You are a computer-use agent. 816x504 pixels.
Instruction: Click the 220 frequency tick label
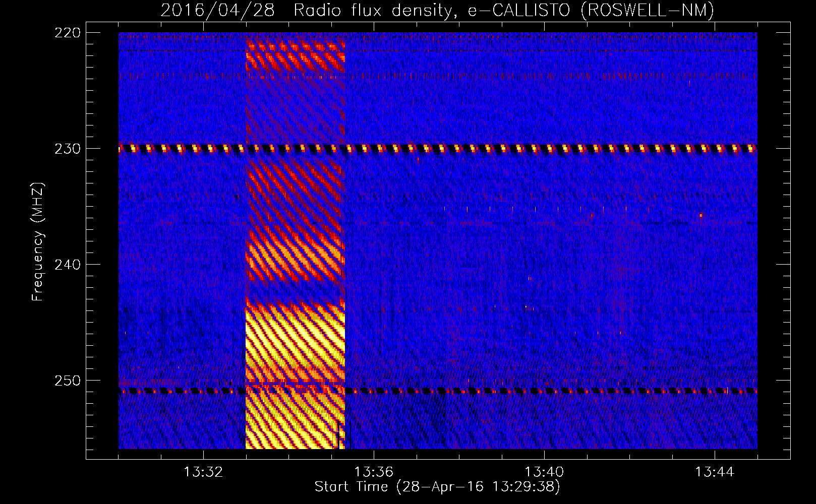coord(67,33)
